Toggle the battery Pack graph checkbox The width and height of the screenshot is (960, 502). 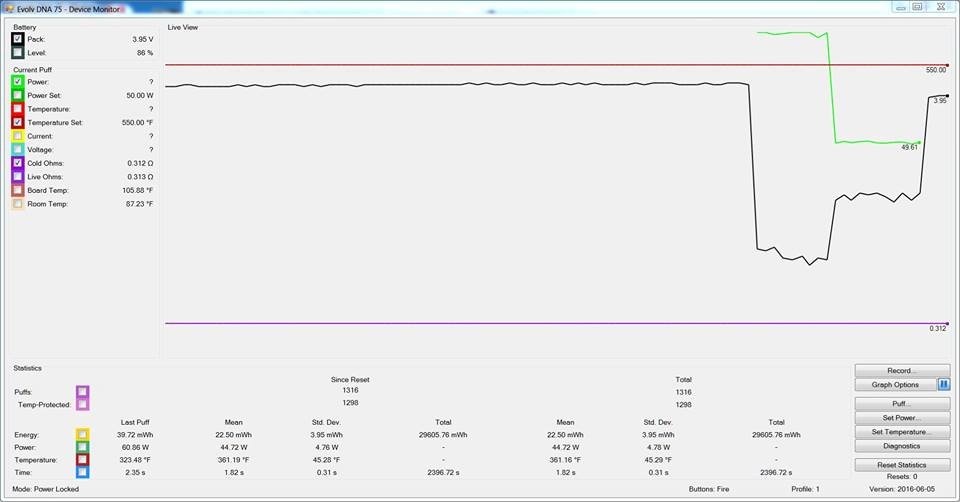pyautogui.click(x=18, y=39)
